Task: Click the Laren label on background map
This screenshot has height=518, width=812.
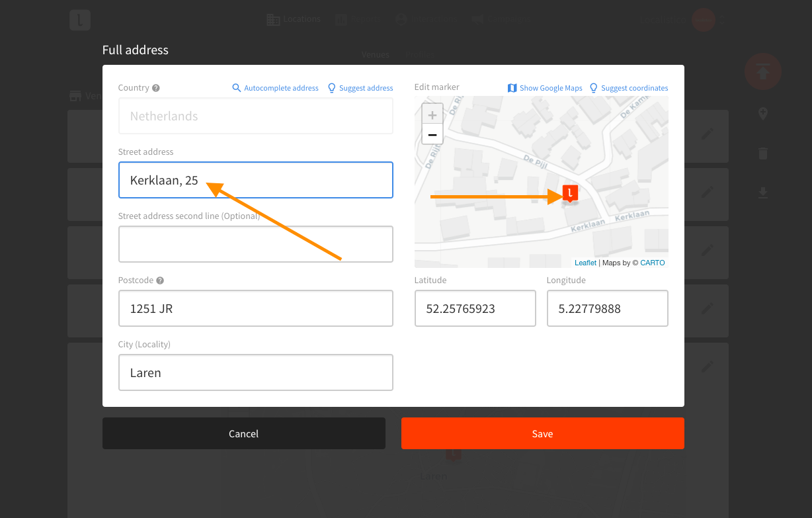Action: [434, 476]
